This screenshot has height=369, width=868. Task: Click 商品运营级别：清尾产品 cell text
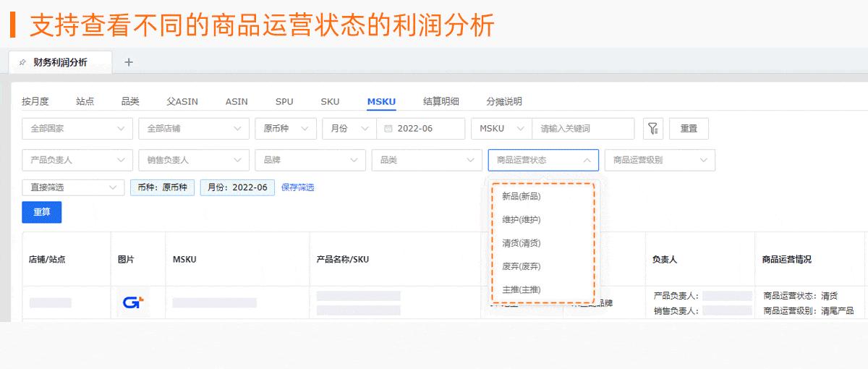(x=809, y=311)
